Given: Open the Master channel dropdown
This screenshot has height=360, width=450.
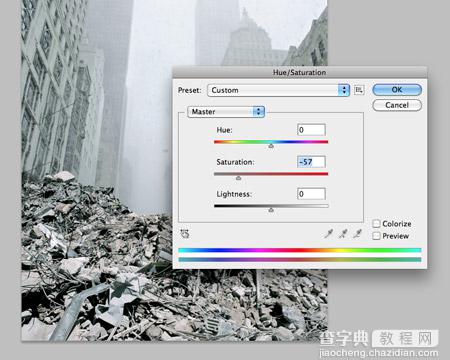Looking at the screenshot, I should point(226,112).
